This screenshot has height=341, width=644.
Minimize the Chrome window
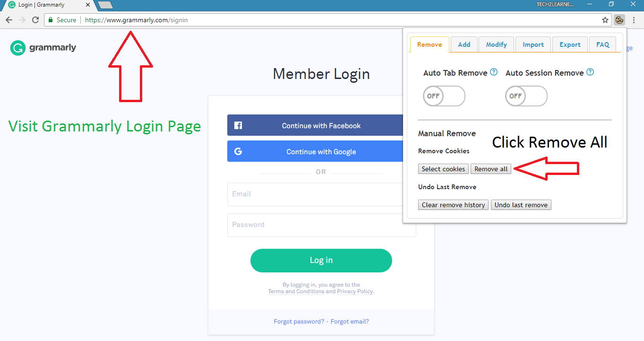tap(590, 4)
